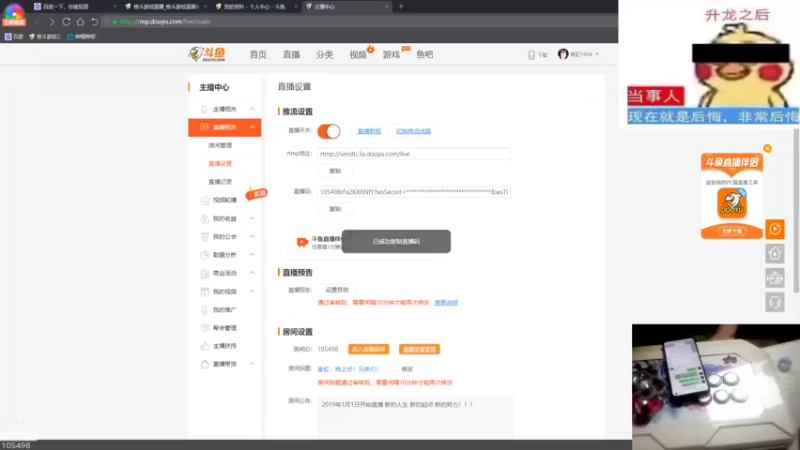Click the 直播码 stream key field
The image size is (800, 450).
(x=414, y=192)
